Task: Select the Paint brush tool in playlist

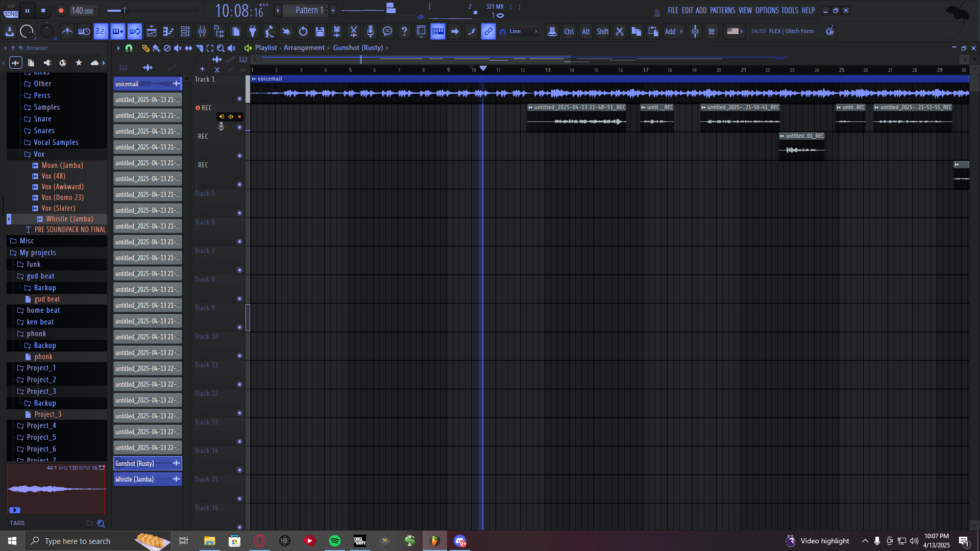Action: (x=156, y=48)
